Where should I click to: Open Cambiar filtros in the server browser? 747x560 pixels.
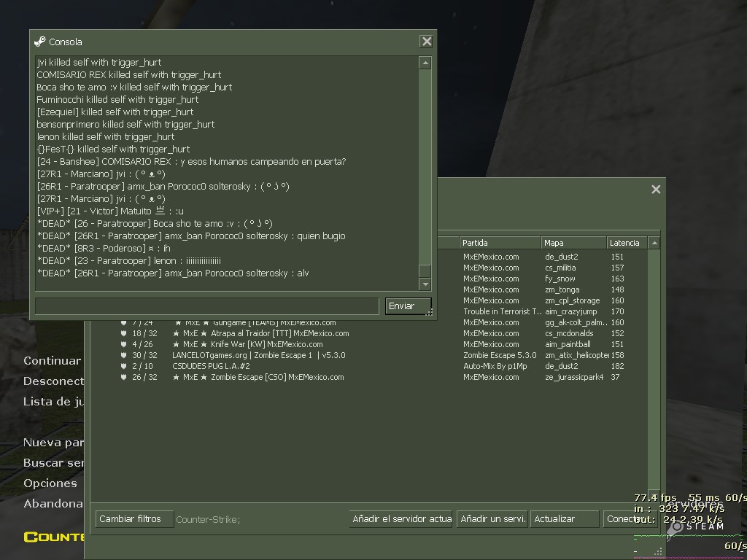coord(134,519)
